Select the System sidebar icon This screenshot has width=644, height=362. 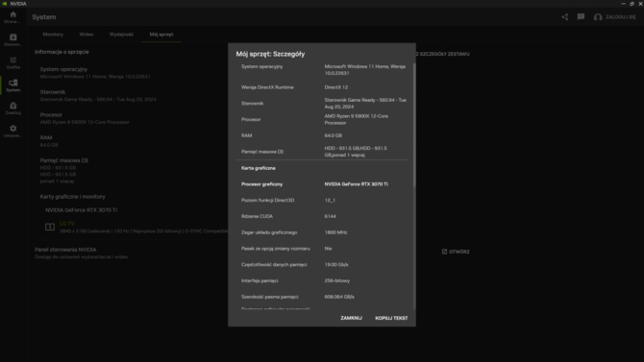(x=12, y=85)
